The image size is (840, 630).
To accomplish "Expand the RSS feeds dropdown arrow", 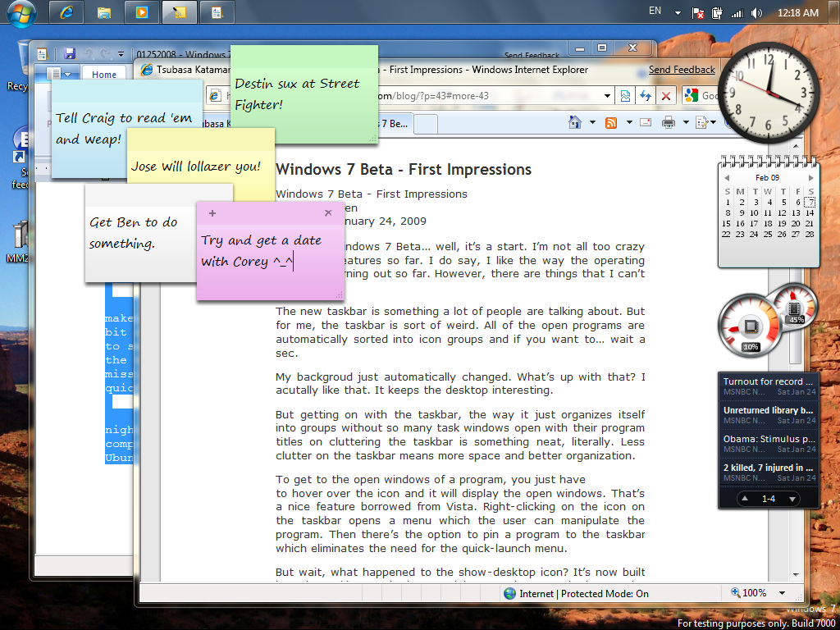I will pyautogui.click(x=629, y=123).
